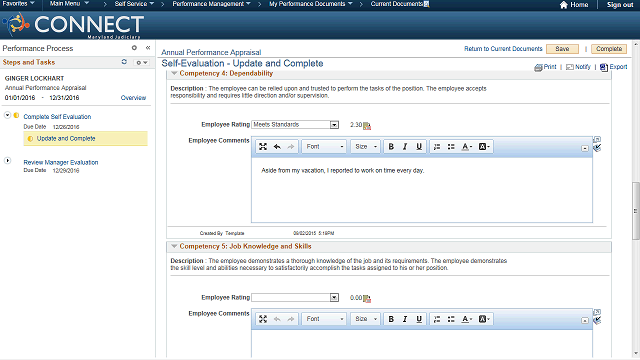
Task: Maximize the Competency 5 comments editor
Action: coord(263,319)
